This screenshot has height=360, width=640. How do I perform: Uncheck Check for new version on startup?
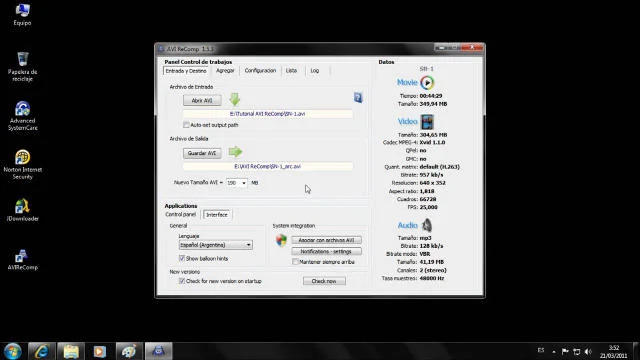pyautogui.click(x=182, y=281)
